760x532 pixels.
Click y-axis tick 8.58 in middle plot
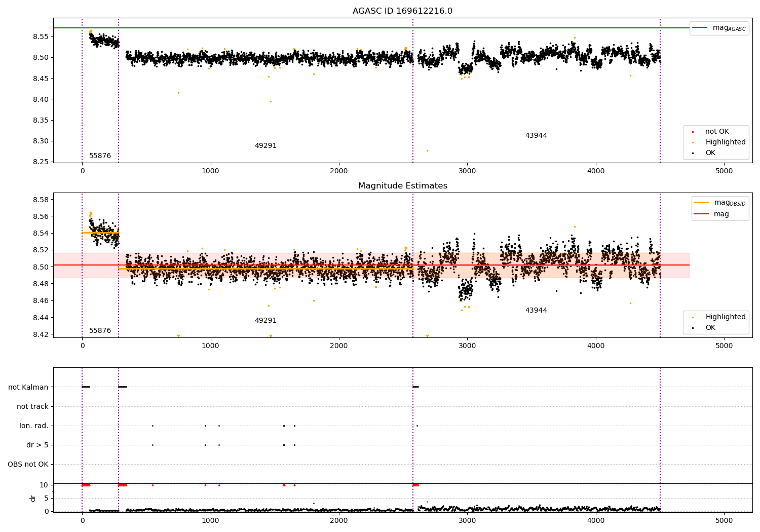coord(41,200)
